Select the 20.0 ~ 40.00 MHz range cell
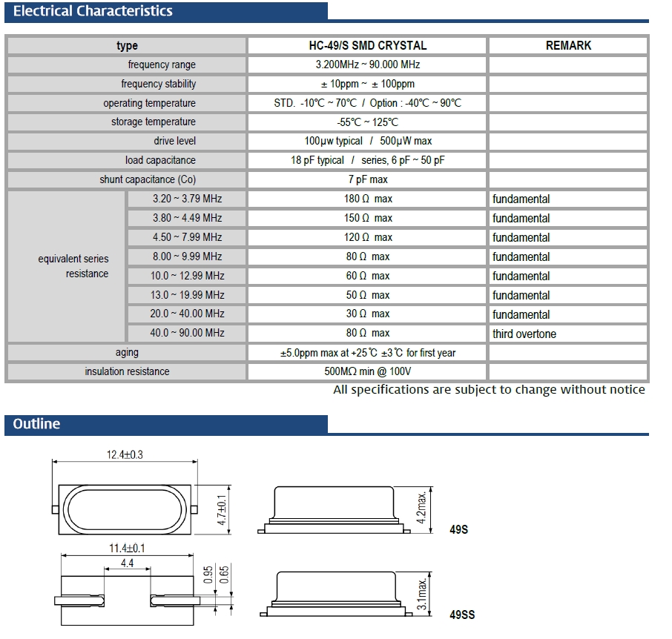 [187, 314]
